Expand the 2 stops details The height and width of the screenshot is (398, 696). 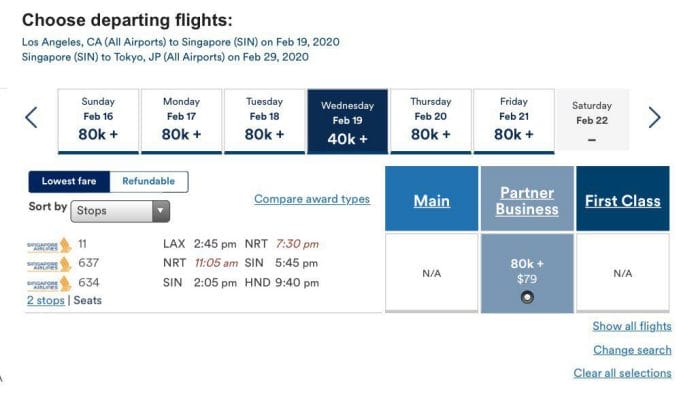click(46, 300)
